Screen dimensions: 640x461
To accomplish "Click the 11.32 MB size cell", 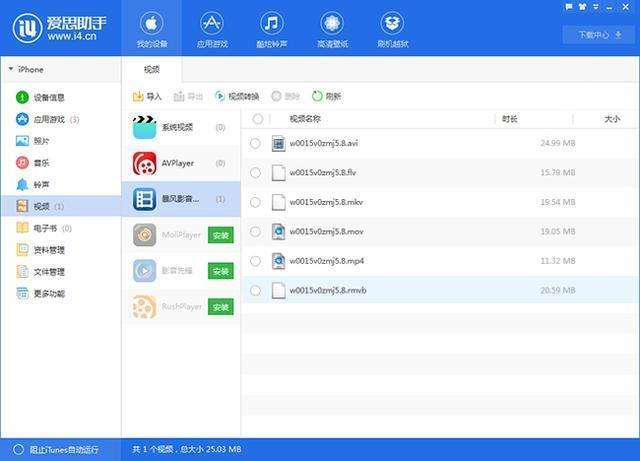I will click(558, 261).
